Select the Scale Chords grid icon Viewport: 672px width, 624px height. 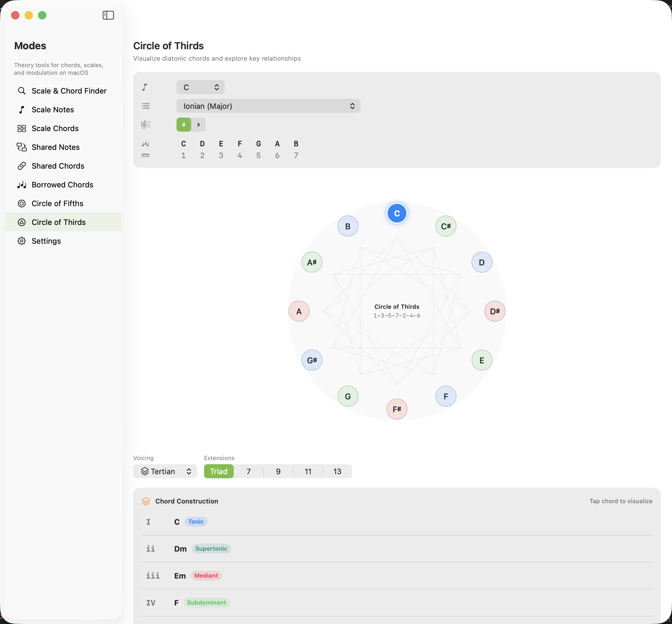pyautogui.click(x=22, y=128)
